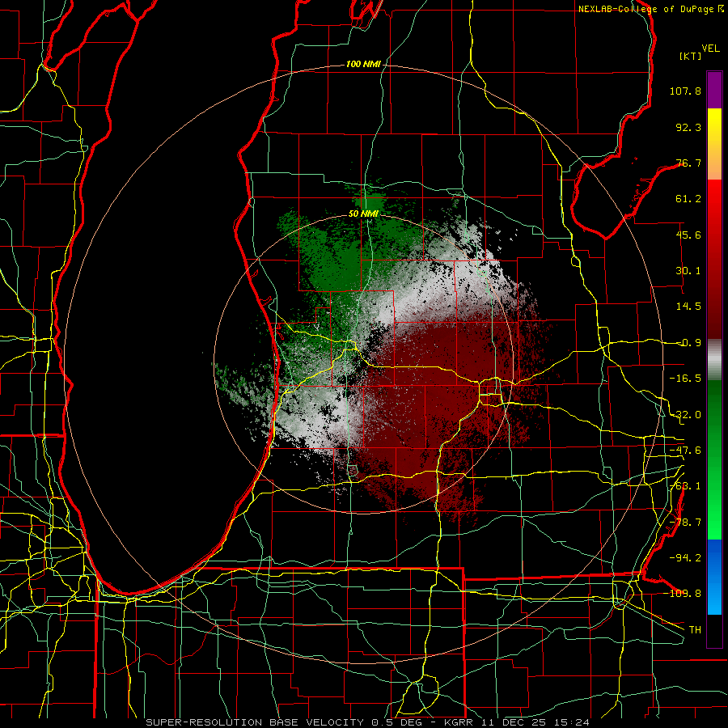Click the 61.2 value on velocity scale

688,199
